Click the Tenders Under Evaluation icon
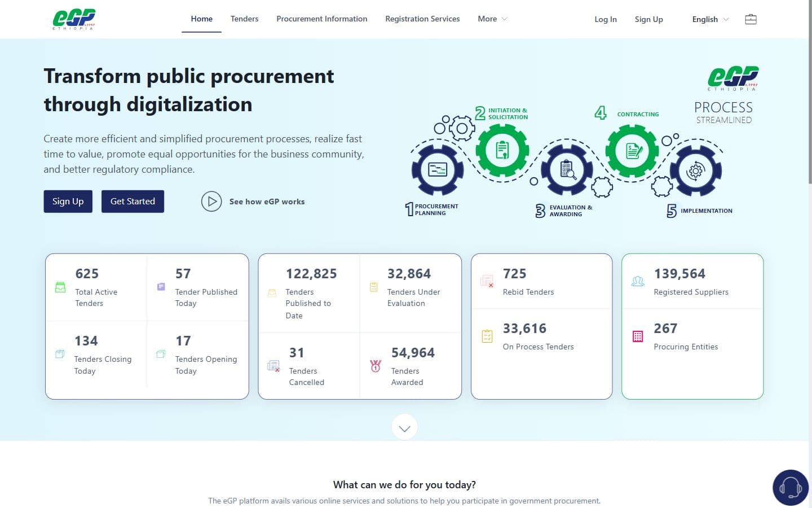 [373, 287]
